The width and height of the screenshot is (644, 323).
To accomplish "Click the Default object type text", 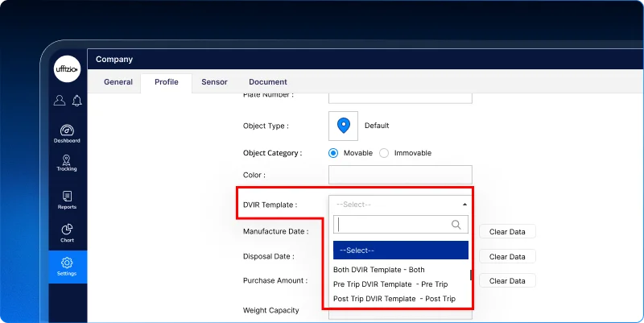I will pyautogui.click(x=377, y=126).
